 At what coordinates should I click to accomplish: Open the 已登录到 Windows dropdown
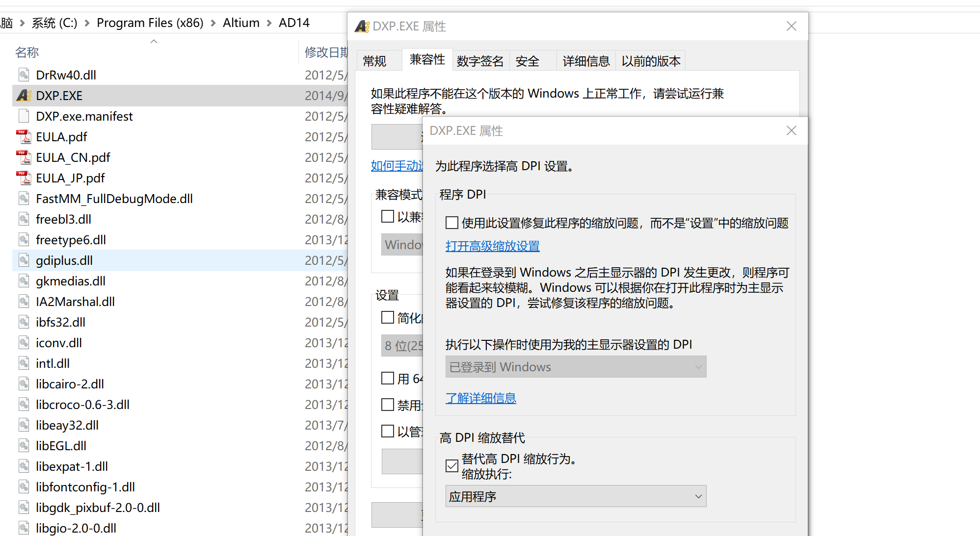pyautogui.click(x=575, y=367)
